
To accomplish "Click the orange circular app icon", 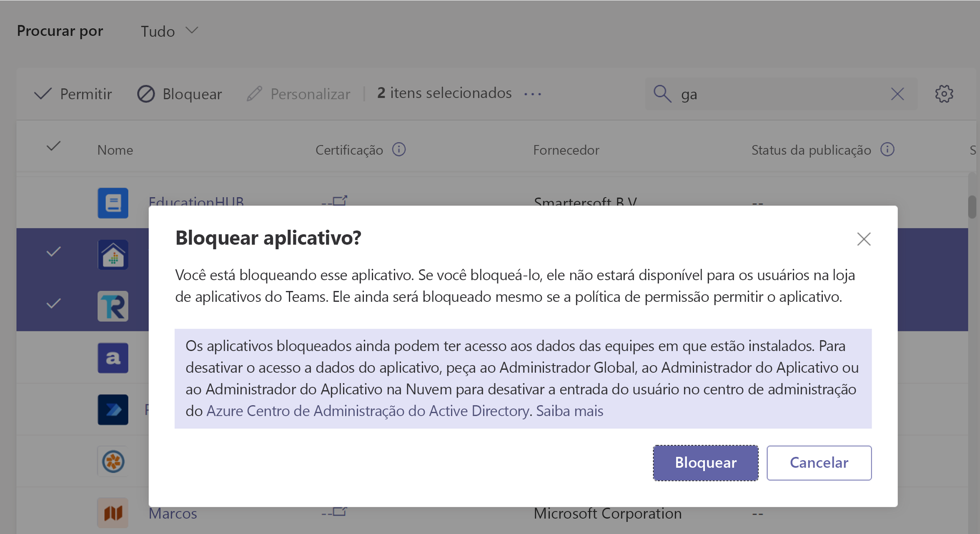I will tap(113, 461).
